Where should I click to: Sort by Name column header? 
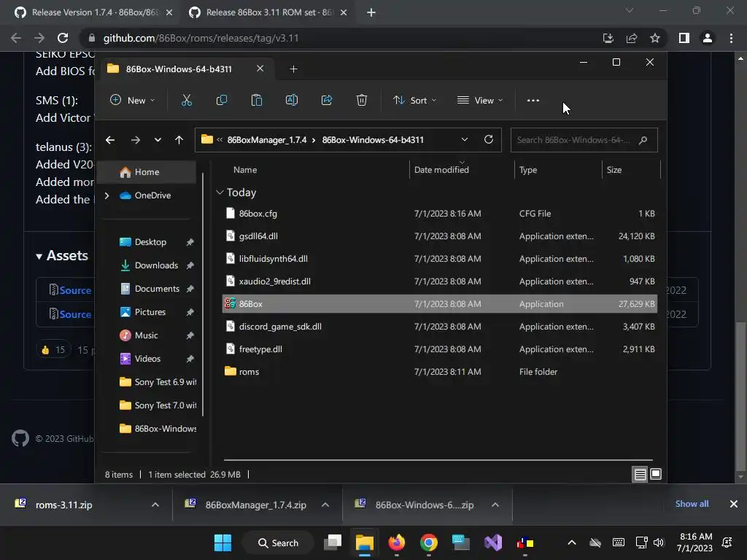tap(245, 170)
